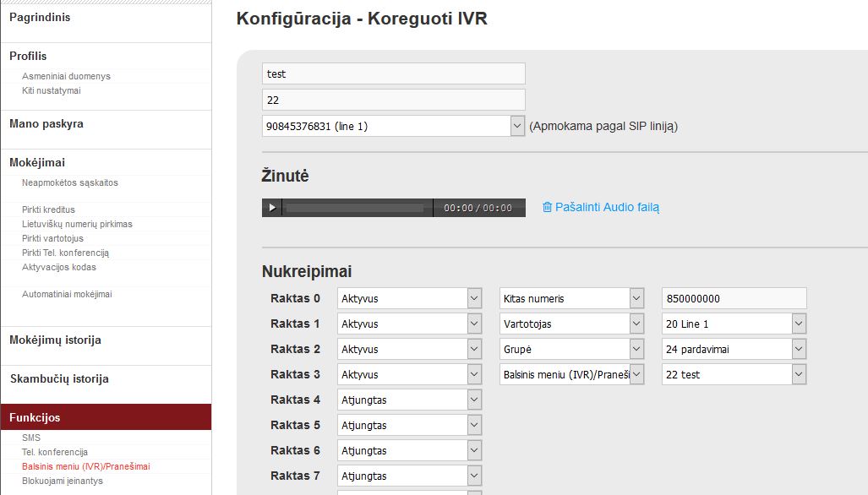Open Balsinis meniu (IVR)/Pranešimai link
The height and width of the screenshot is (495, 868).
tap(86, 466)
